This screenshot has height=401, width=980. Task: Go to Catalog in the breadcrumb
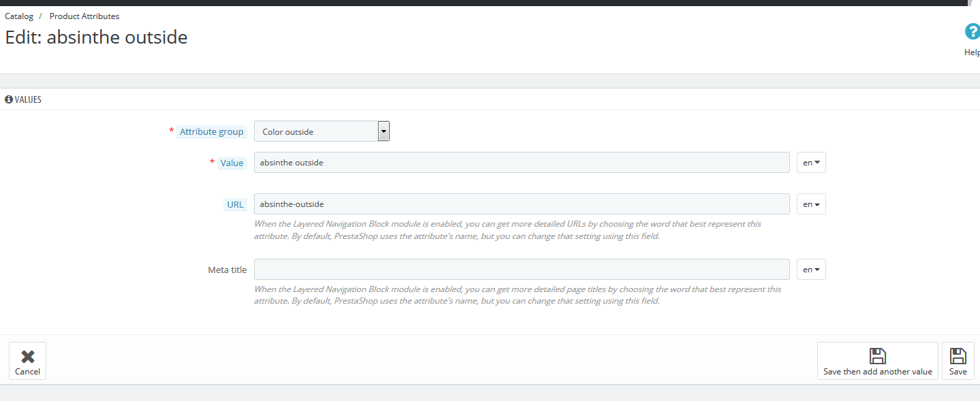tap(19, 16)
